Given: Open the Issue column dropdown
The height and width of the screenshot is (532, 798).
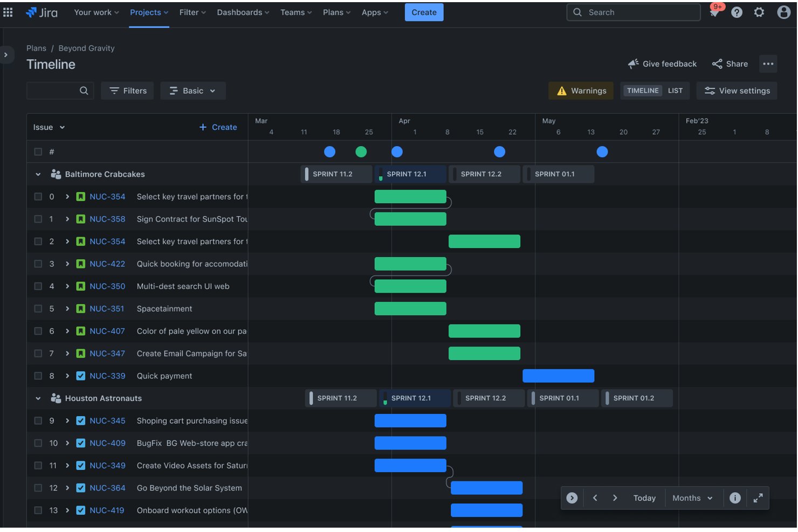Looking at the screenshot, I should pos(49,127).
